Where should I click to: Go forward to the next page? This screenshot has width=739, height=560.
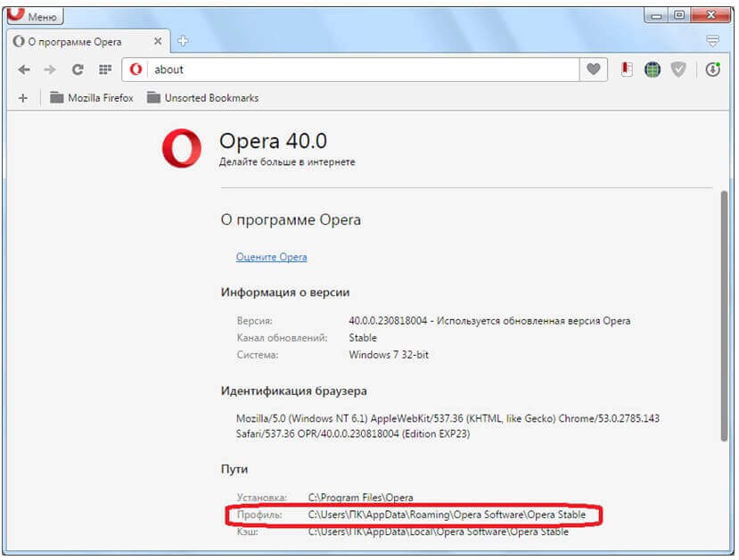(x=50, y=70)
